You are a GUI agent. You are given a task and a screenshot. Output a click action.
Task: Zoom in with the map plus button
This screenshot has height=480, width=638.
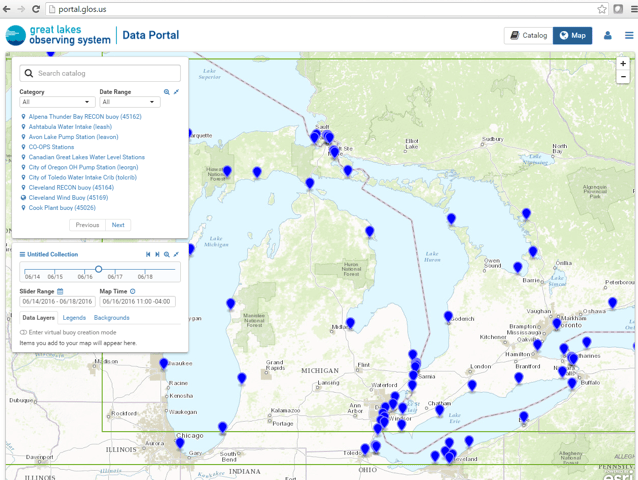pos(623,63)
